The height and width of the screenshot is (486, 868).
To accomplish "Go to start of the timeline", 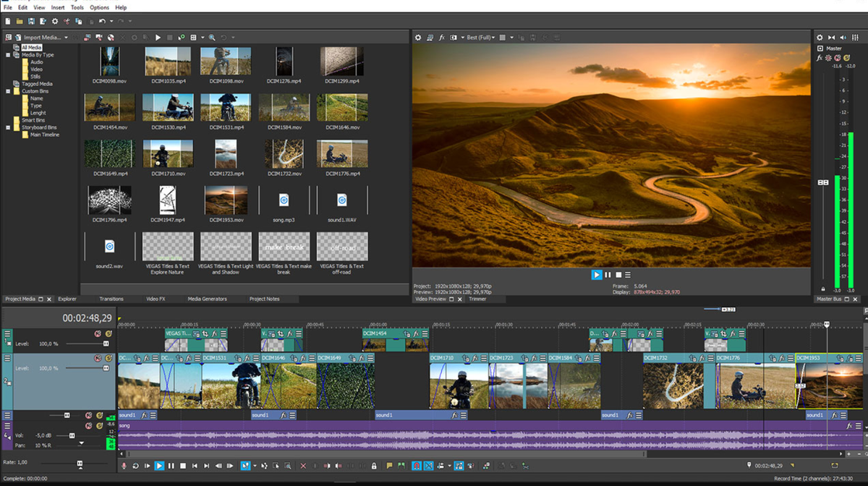I will click(x=195, y=466).
